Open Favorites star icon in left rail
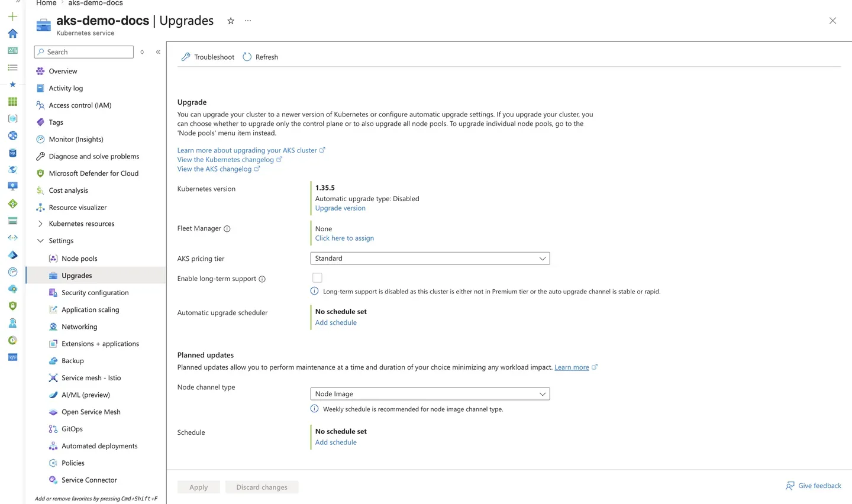 point(12,85)
